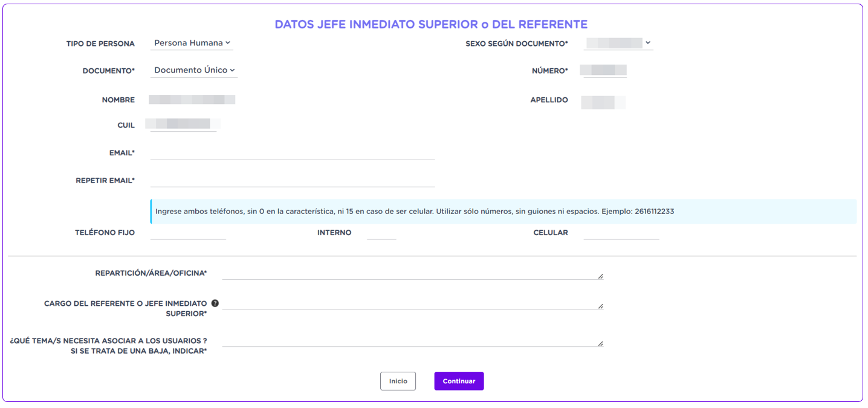Click the Datos Jefe Inmediato Superior heading
The width and height of the screenshot is (868, 408).
[x=431, y=24]
